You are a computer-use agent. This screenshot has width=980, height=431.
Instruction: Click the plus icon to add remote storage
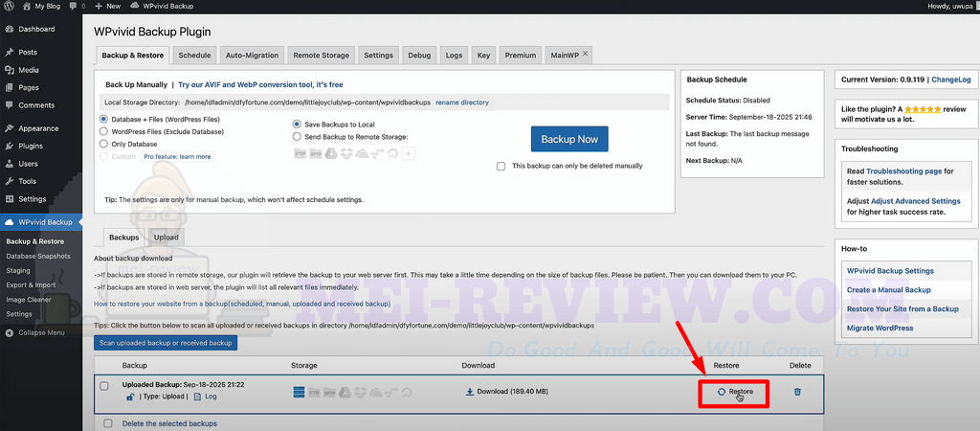(x=409, y=154)
